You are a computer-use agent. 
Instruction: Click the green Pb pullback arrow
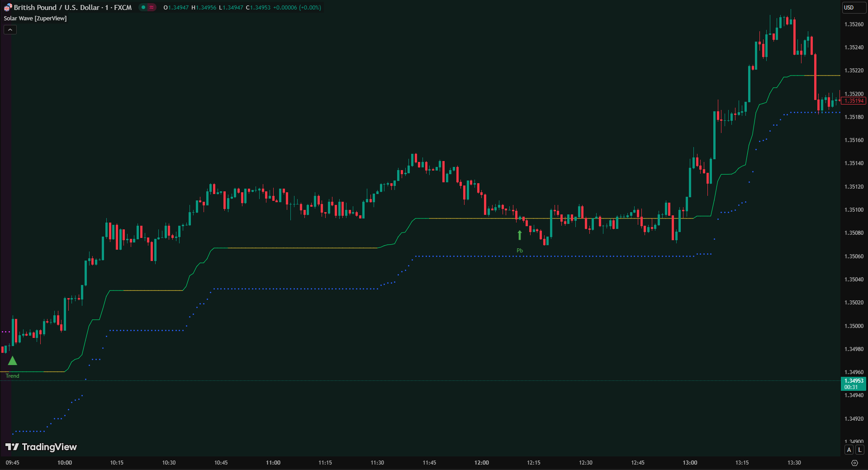coord(520,235)
